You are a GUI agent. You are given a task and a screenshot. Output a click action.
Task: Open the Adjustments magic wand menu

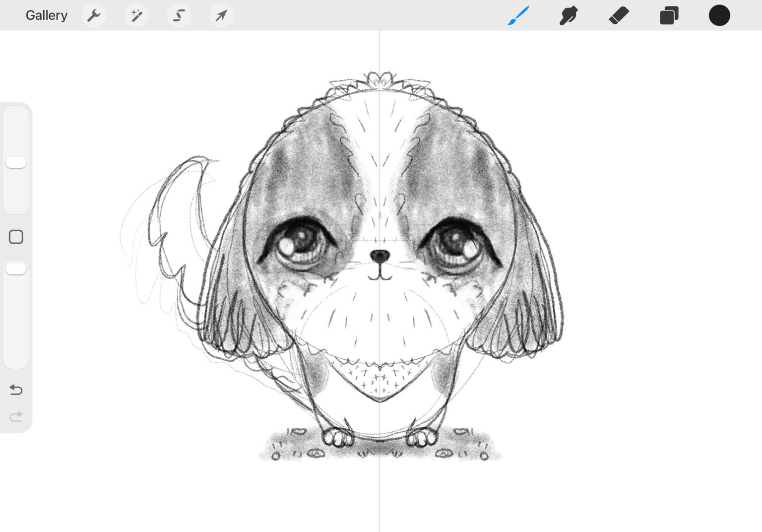pos(136,15)
